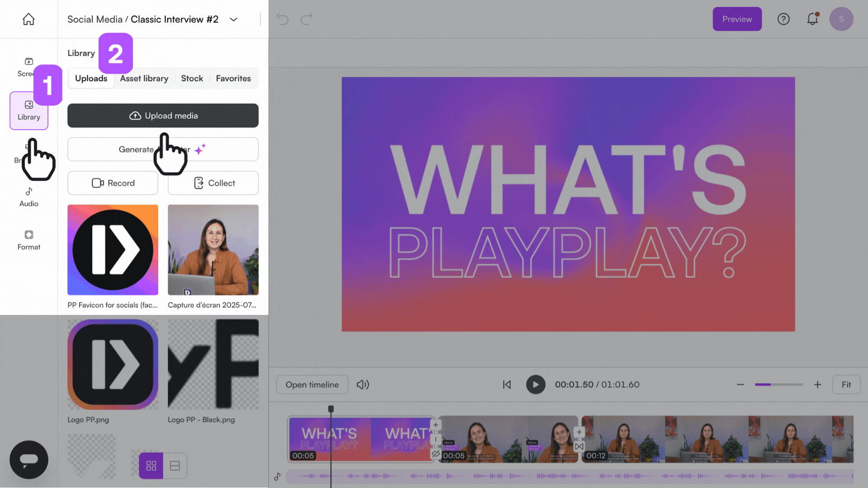This screenshot has width=868, height=488.
Task: Go to the Home icon
Action: point(28,19)
